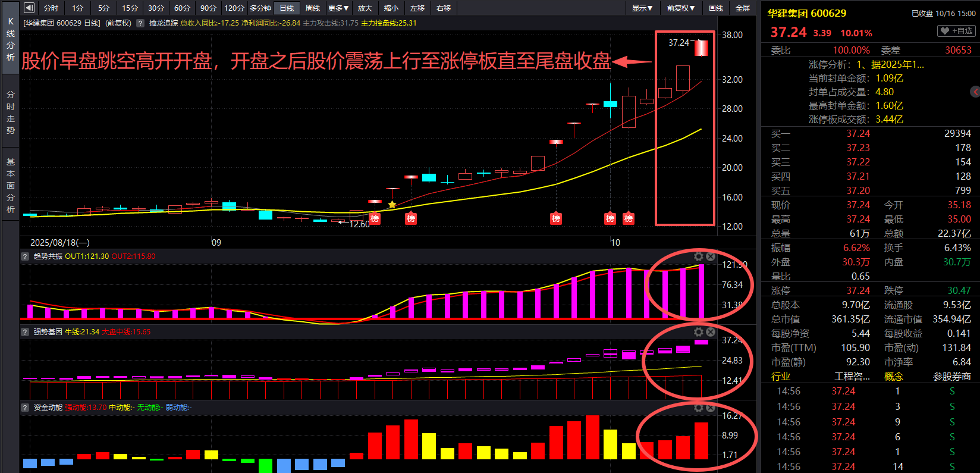Image resolution: width=980 pixels, height=473 pixels.
Task: Switch to the 分时 timeframe
Action: 51,8
